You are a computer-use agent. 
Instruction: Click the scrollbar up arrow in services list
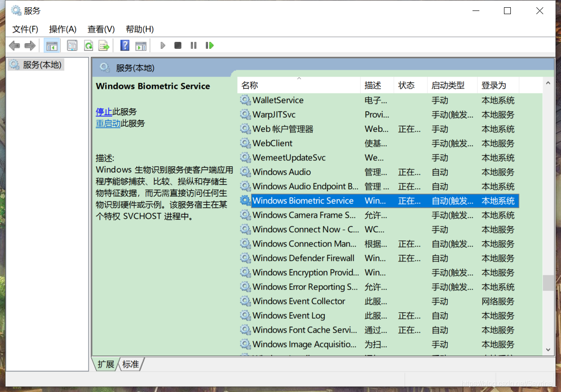tap(548, 83)
